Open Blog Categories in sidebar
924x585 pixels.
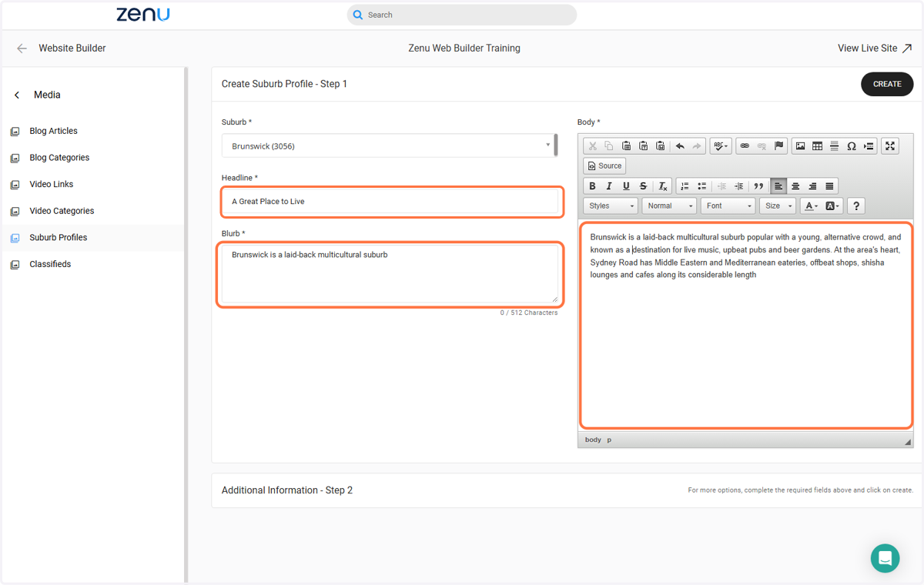(59, 158)
